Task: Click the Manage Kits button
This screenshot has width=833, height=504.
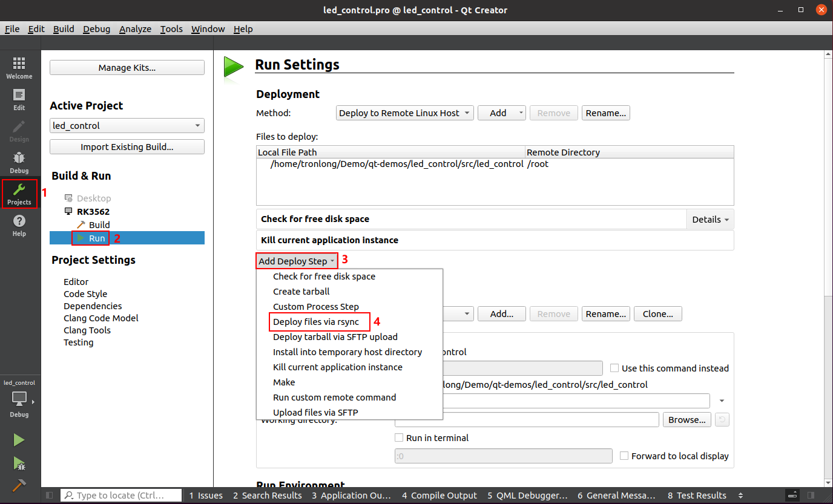Action: pos(127,68)
